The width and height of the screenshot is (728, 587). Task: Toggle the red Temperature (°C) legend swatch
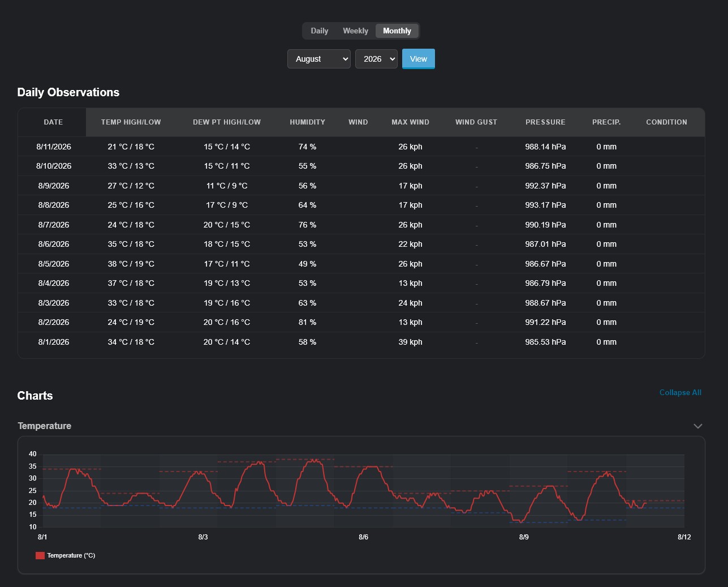[x=40, y=555]
